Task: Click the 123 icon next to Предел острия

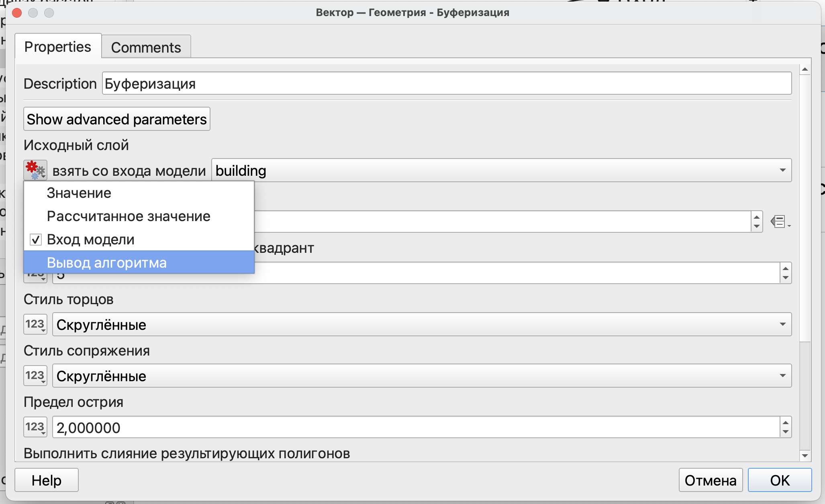Action: (x=35, y=427)
